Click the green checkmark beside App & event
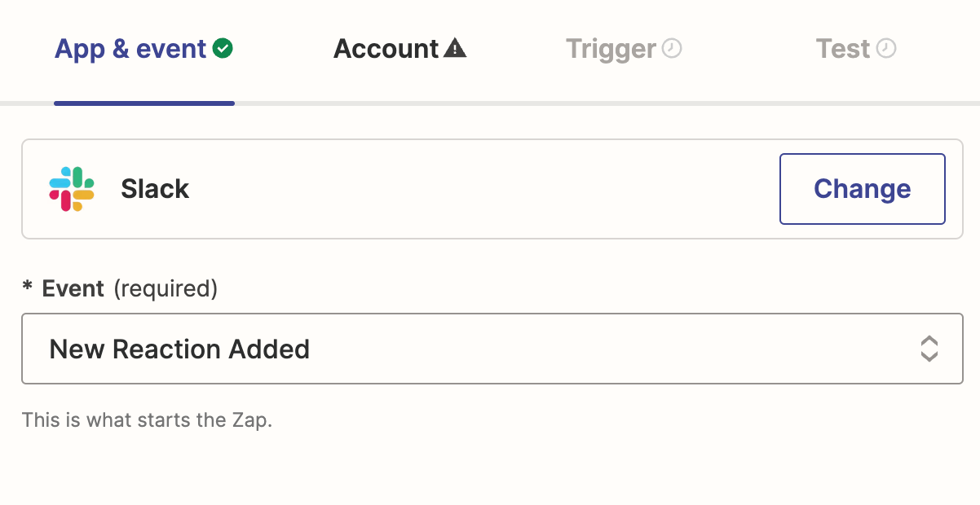 pyautogui.click(x=223, y=49)
